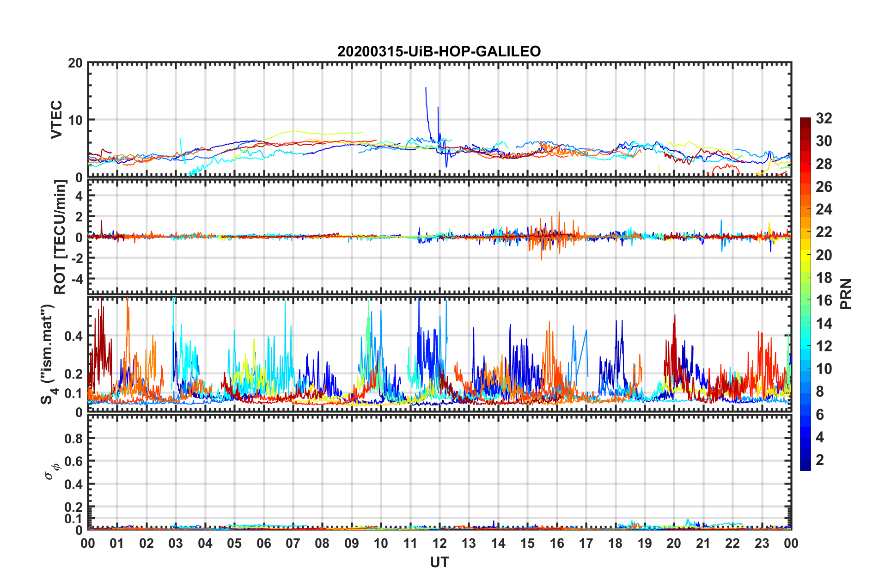This screenshot has width=879, height=588.
Task: Select UT axis tick label 04
Action: coord(205,543)
